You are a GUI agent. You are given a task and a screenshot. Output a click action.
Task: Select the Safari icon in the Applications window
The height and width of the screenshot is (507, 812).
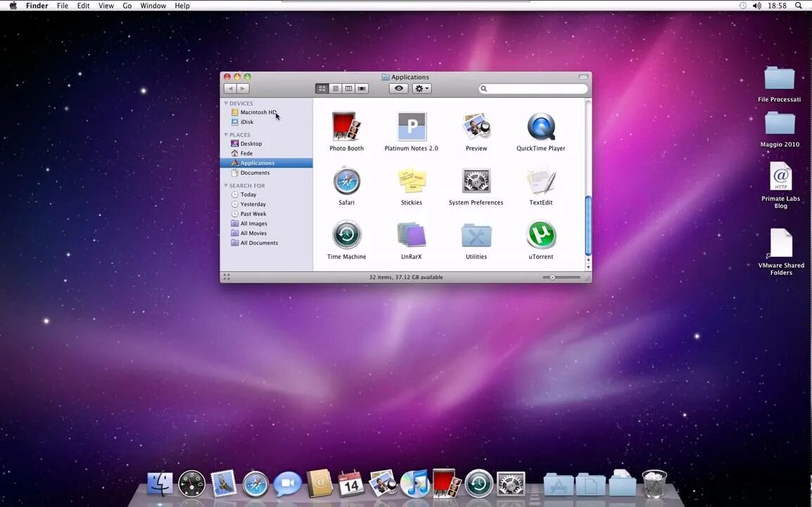346,181
